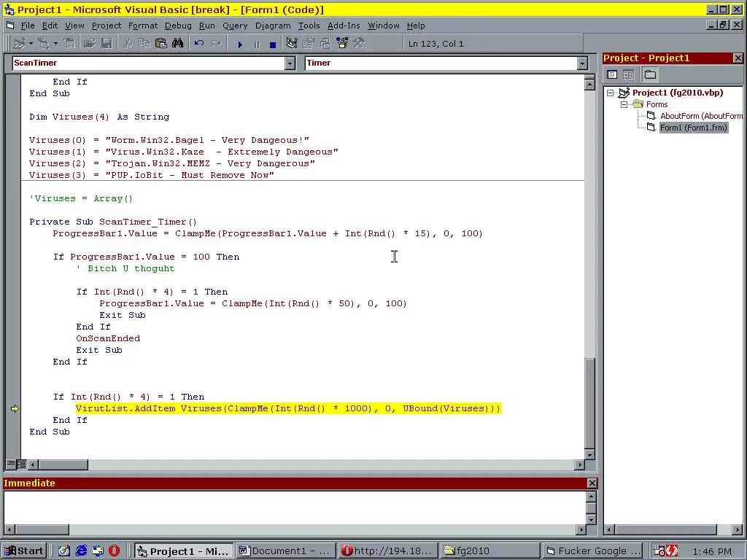Open the Help menu
747x560 pixels.
point(416,26)
